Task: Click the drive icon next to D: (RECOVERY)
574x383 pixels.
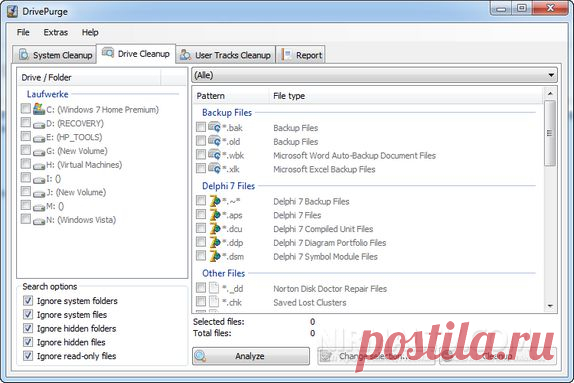Action: [x=39, y=125]
